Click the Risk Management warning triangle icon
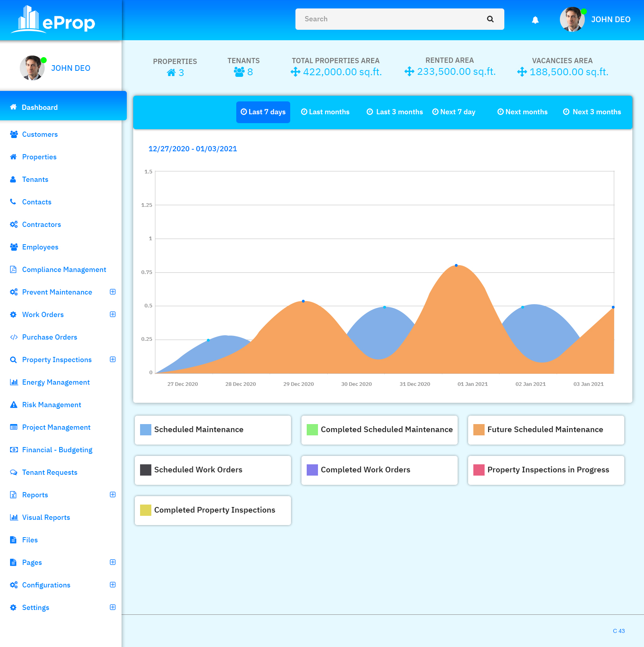This screenshot has height=647, width=644. [14, 404]
